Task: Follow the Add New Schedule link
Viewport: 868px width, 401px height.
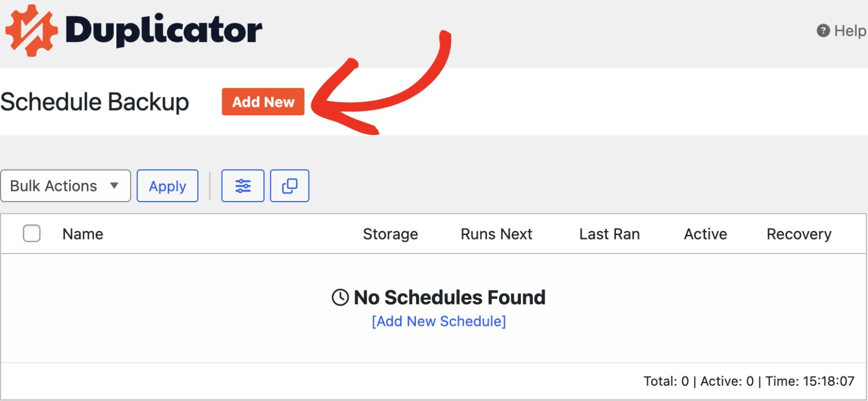Action: 439,321
